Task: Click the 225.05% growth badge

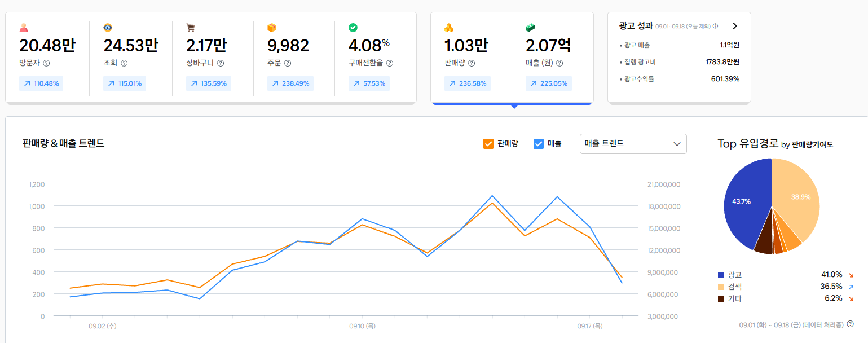Action: (x=549, y=83)
